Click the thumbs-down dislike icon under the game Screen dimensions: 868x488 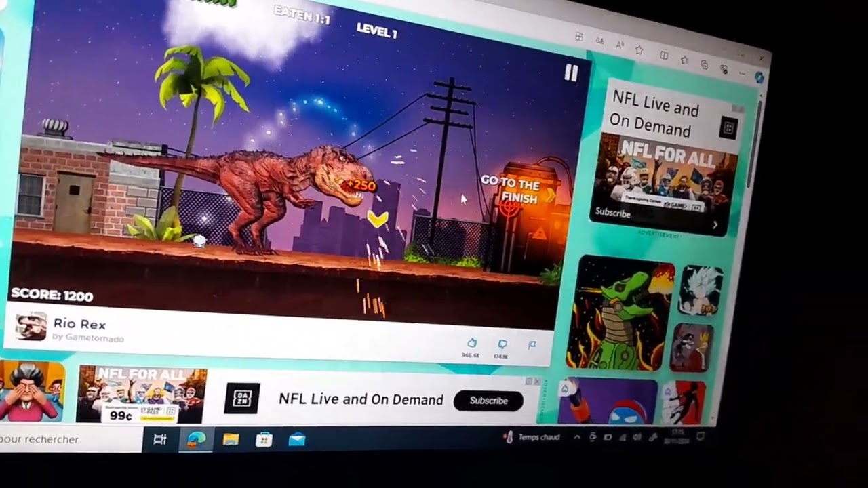502,344
